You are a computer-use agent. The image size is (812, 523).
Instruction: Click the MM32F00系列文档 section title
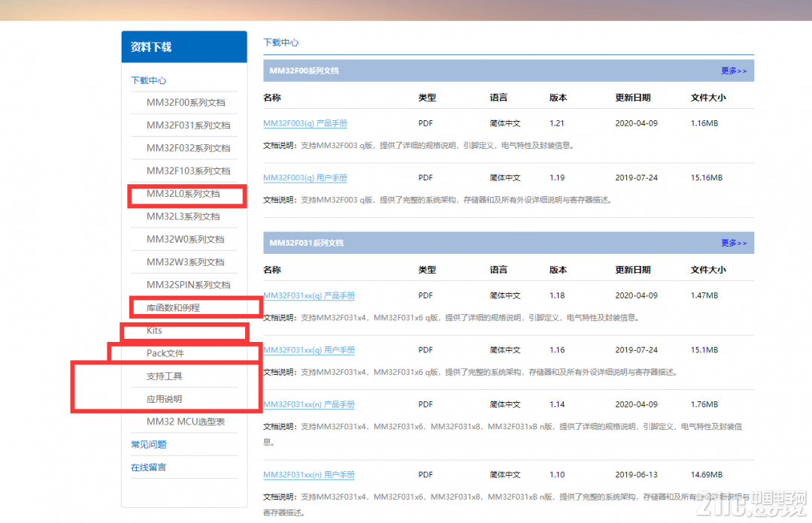click(304, 71)
